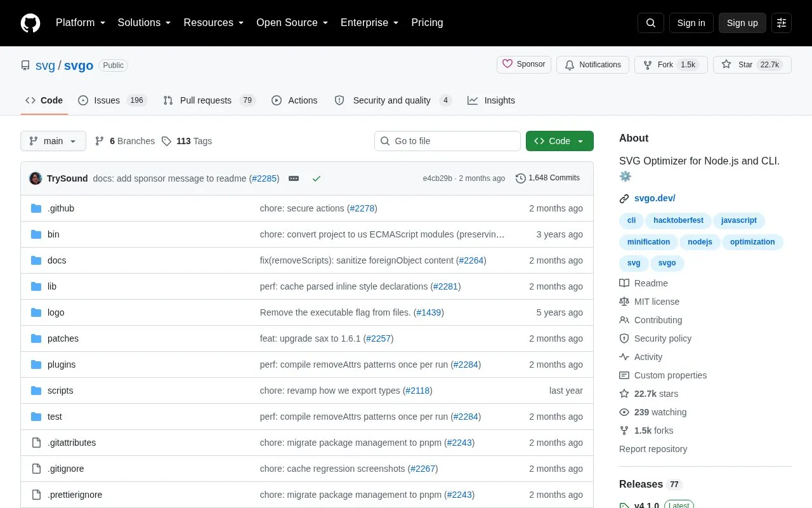View the green check status icon
This screenshot has width=812, height=508.
(x=317, y=178)
